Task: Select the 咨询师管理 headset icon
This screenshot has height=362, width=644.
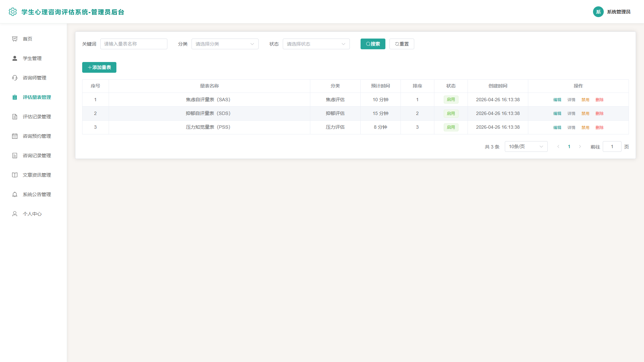Action: tap(15, 78)
